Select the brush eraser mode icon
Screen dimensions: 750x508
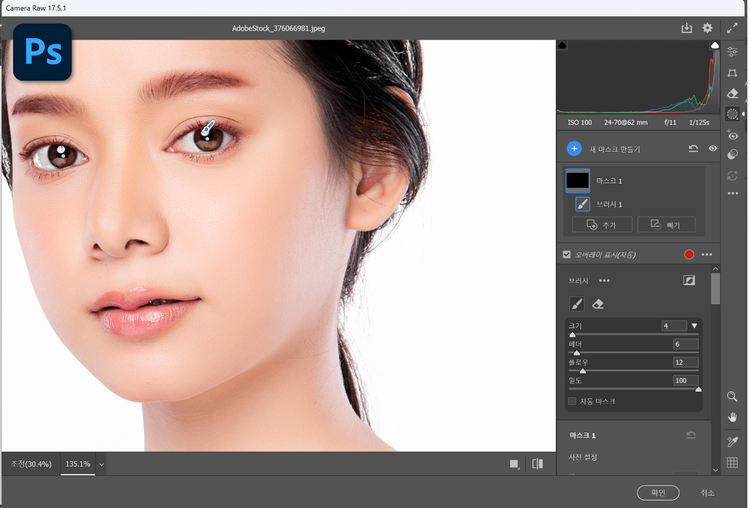coord(598,304)
